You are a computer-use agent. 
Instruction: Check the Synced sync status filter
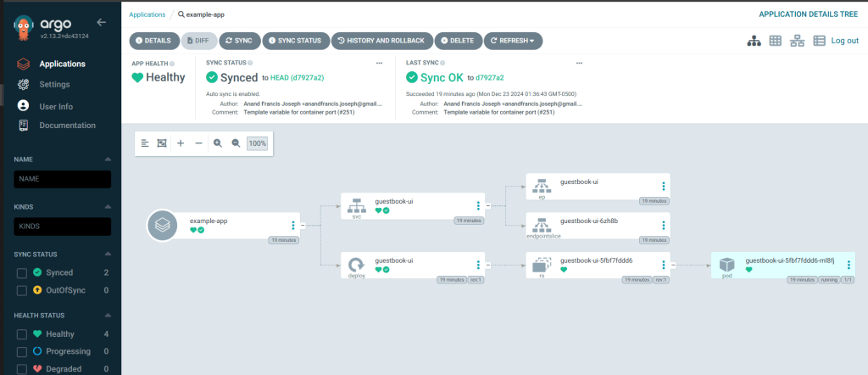[23, 272]
